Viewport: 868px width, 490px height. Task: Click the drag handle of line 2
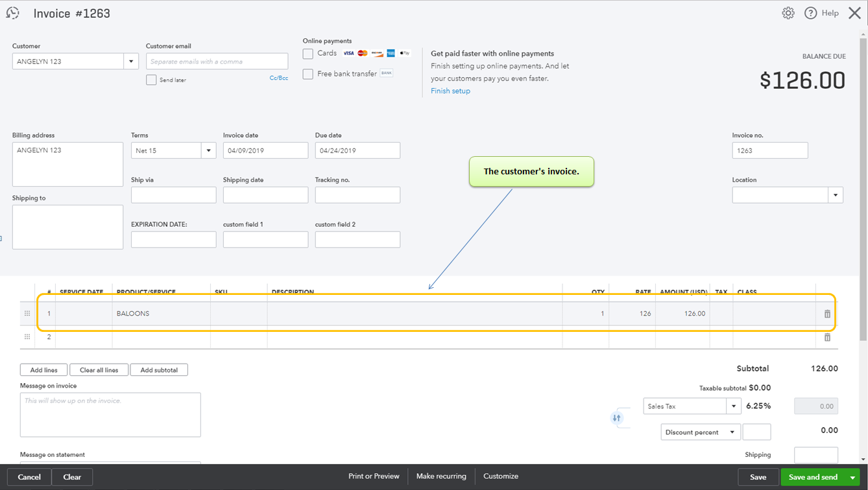pos(27,337)
